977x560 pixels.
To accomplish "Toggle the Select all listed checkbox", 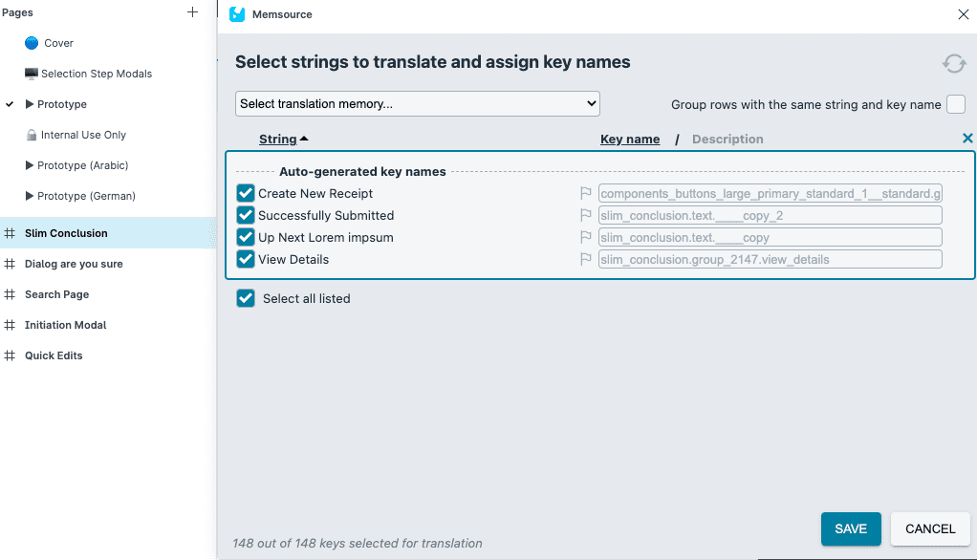I will 246,298.
